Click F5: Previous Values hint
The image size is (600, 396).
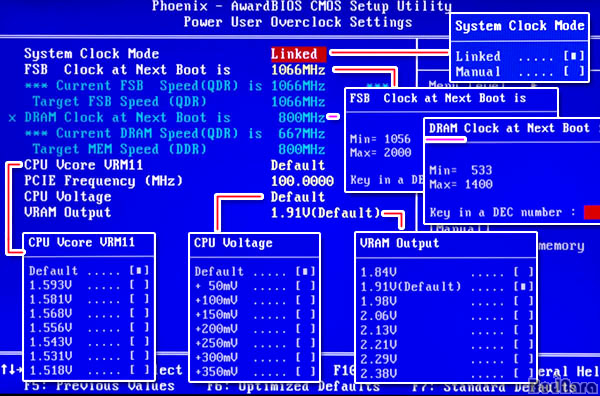pyautogui.click(x=99, y=386)
